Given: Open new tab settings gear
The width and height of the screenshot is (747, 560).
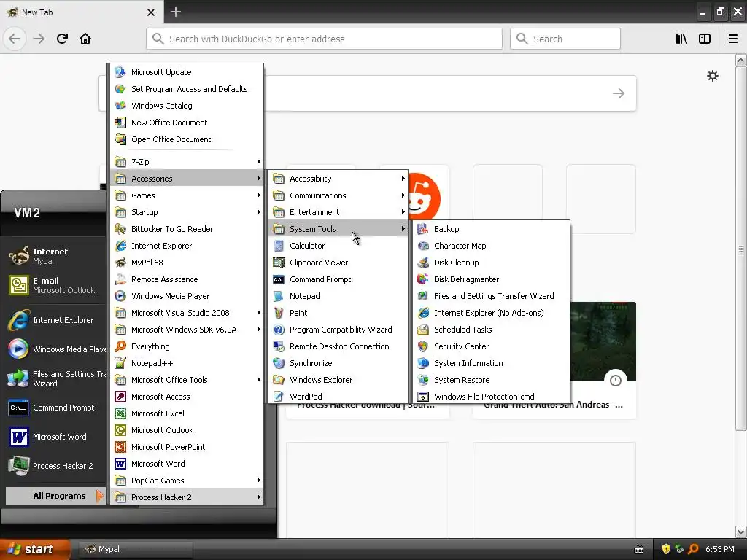Looking at the screenshot, I should tap(712, 76).
